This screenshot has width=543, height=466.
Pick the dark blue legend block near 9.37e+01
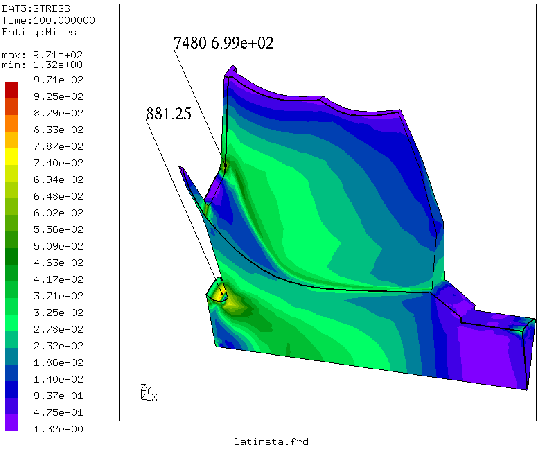pyautogui.click(x=11, y=389)
